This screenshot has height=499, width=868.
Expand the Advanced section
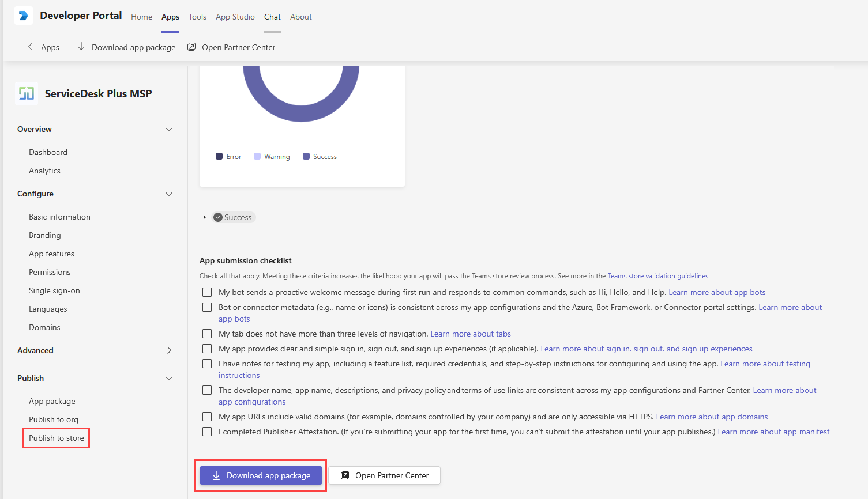[169, 350]
